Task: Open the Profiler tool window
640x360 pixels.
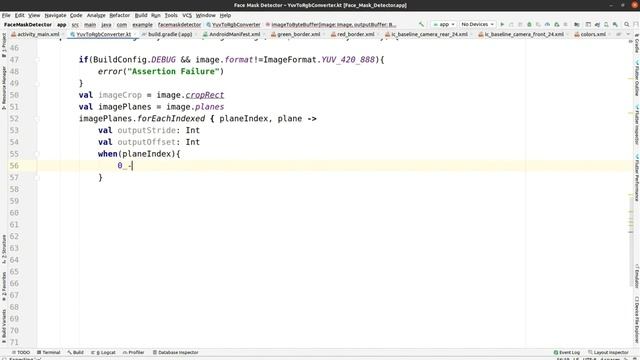Action: pyautogui.click(x=133, y=352)
